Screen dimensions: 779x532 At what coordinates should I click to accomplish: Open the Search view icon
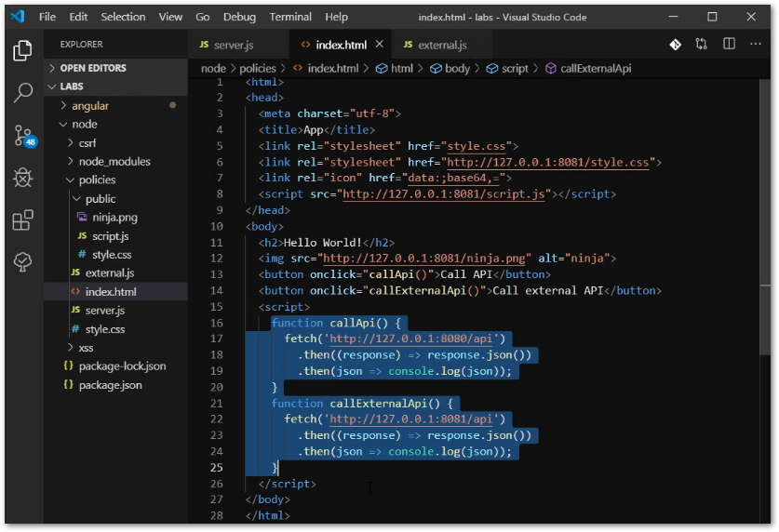[22, 92]
